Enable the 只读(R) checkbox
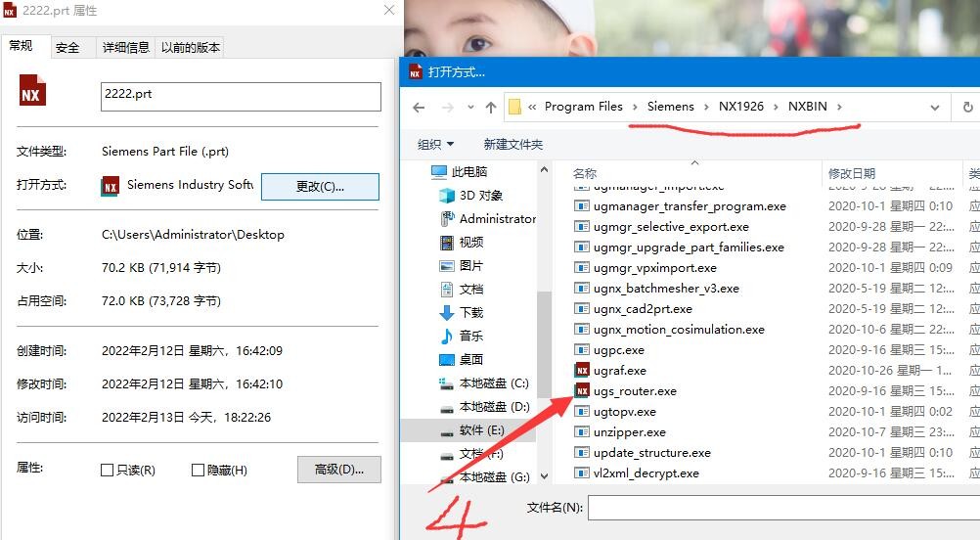 [108, 471]
